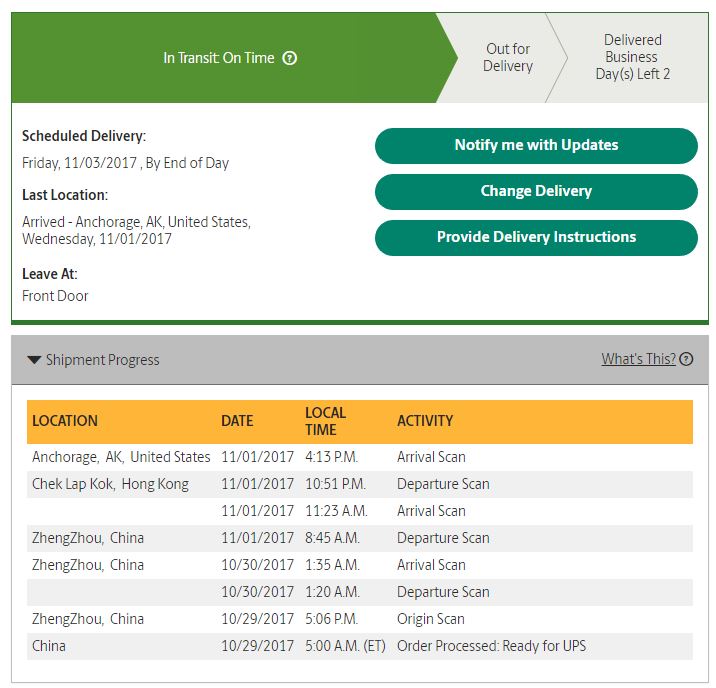Click the ACTIVITY column header
The width and height of the screenshot is (716, 688).
coord(425,421)
